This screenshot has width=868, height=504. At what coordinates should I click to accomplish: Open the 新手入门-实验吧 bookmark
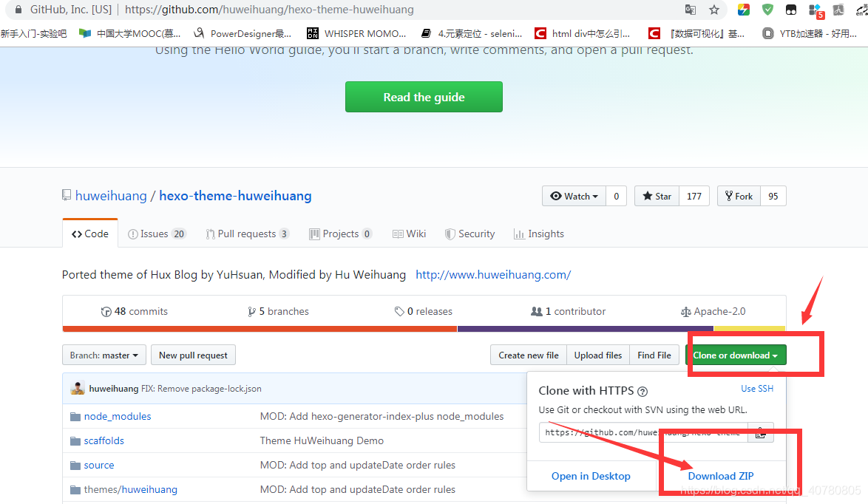[33, 34]
